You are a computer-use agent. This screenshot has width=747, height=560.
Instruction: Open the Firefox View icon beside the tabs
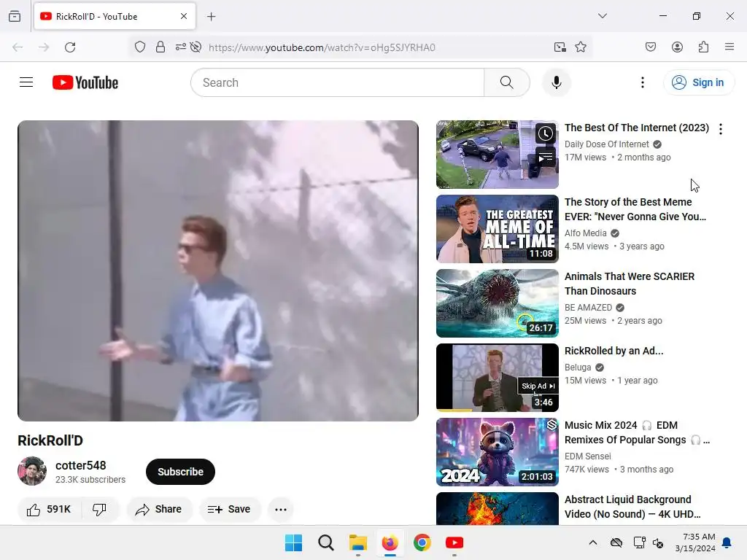[x=15, y=16]
